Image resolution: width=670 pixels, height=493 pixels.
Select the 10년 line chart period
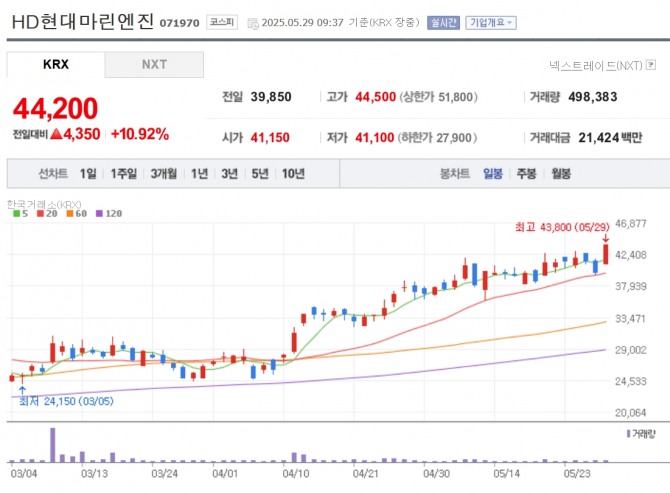(293, 173)
